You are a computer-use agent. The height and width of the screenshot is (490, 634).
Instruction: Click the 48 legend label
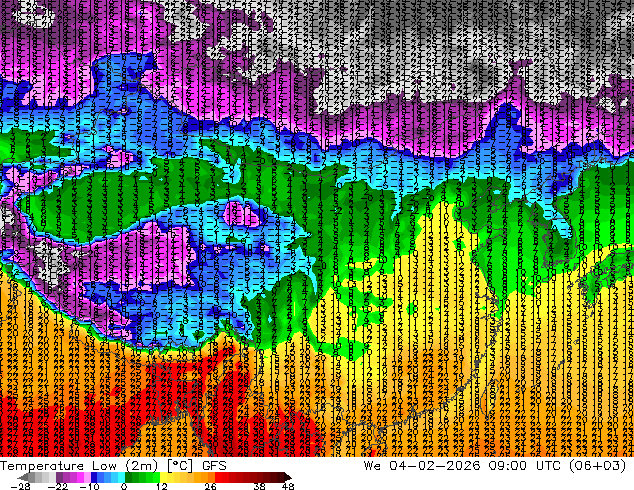(288, 486)
